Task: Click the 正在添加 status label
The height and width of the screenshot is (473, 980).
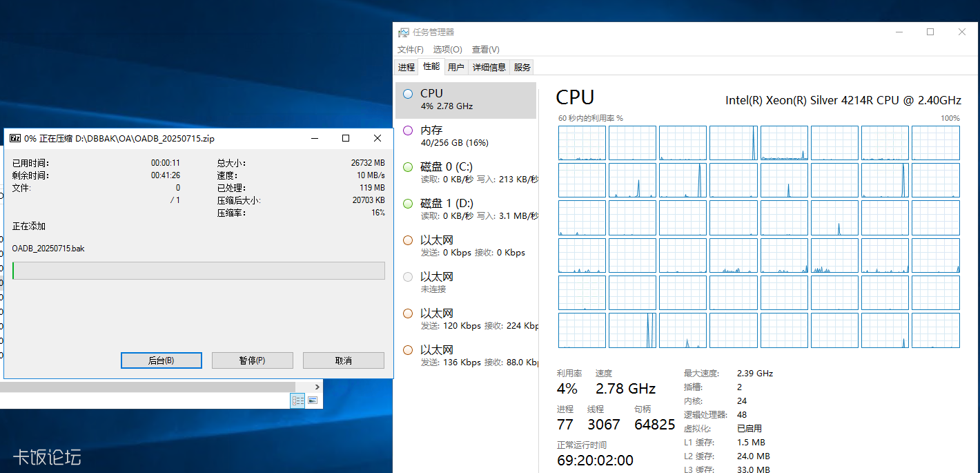Action: coord(29,226)
